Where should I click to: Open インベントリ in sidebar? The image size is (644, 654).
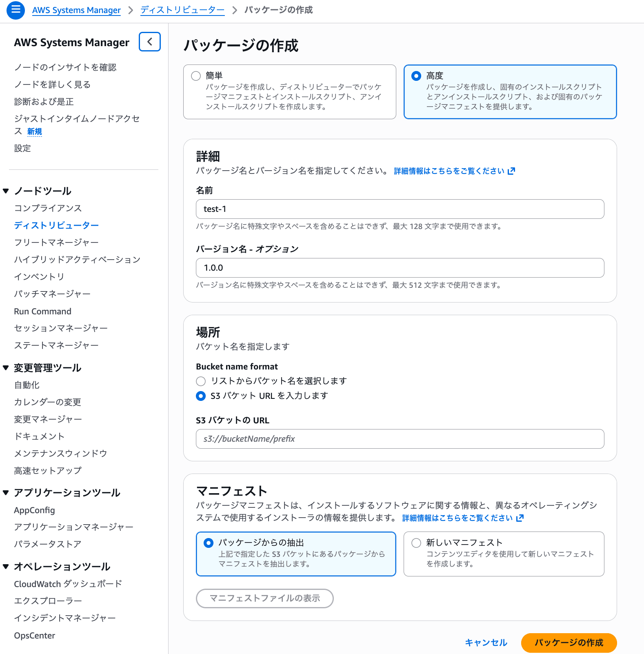tap(39, 277)
